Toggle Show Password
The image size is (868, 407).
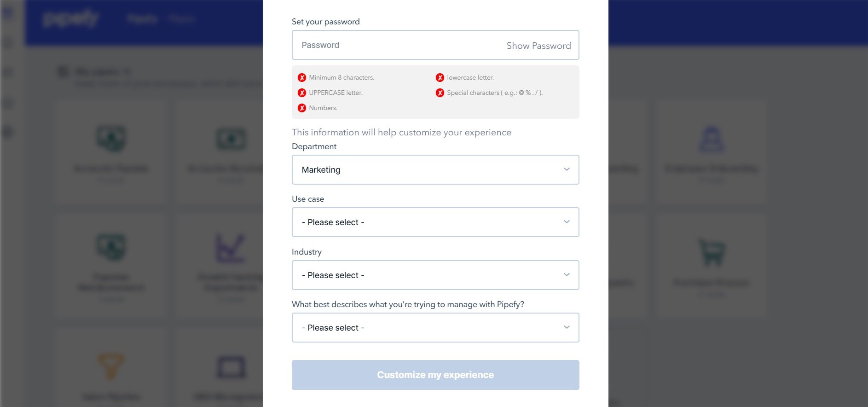(x=538, y=46)
